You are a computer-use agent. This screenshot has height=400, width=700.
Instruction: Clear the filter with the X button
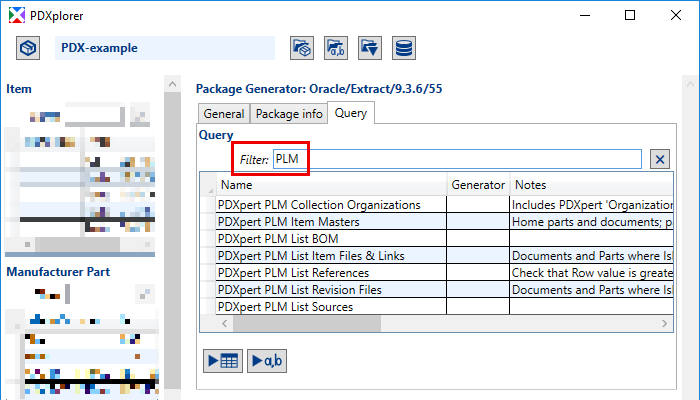coord(660,159)
